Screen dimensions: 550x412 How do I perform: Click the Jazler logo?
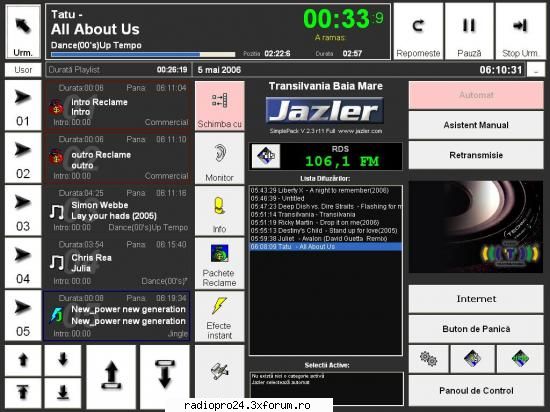(x=325, y=110)
